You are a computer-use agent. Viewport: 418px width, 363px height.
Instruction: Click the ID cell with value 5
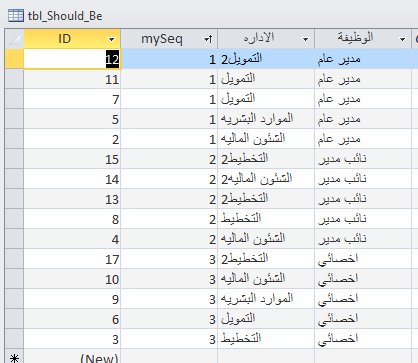tap(72, 119)
